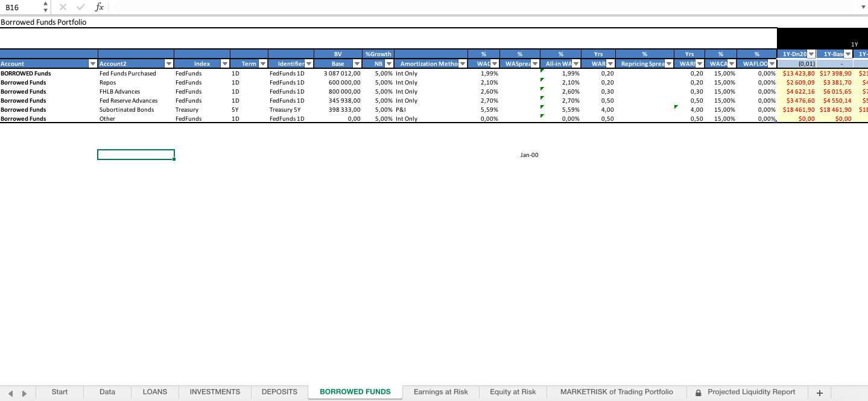868x401 pixels.
Task: Open the Amortization Method filter dropdown
Action: 463,63
